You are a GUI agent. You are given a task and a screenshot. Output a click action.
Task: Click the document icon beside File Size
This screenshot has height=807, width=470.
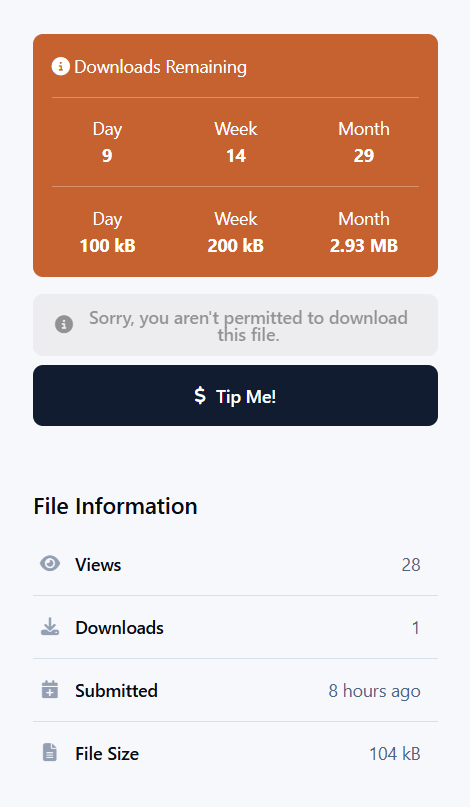pyautogui.click(x=50, y=752)
